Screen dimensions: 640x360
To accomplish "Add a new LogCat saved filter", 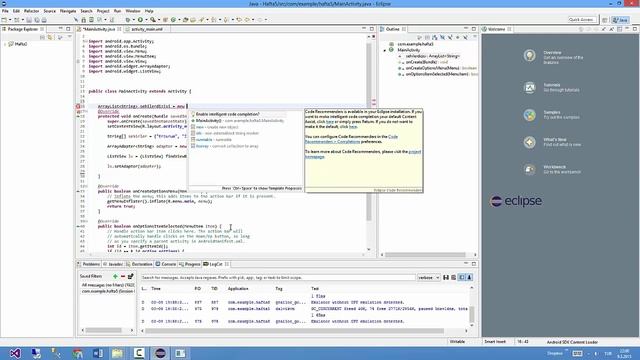I will pyautogui.click(x=115, y=276).
